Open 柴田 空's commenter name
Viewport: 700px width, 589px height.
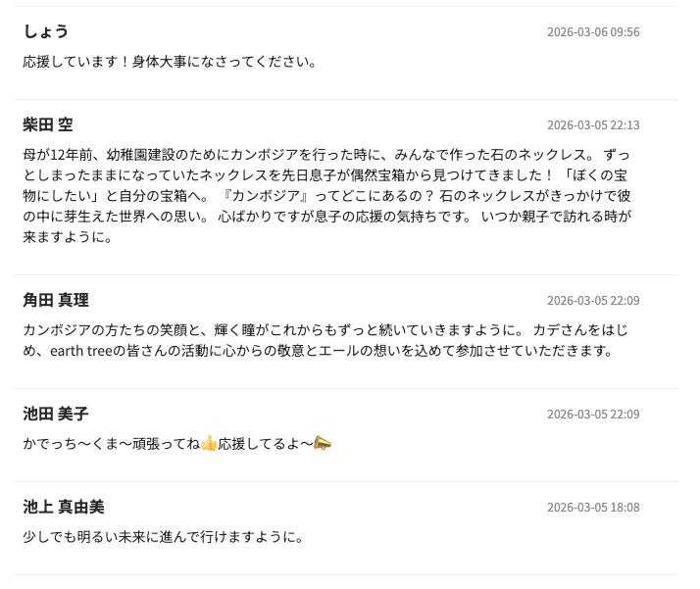(48, 124)
